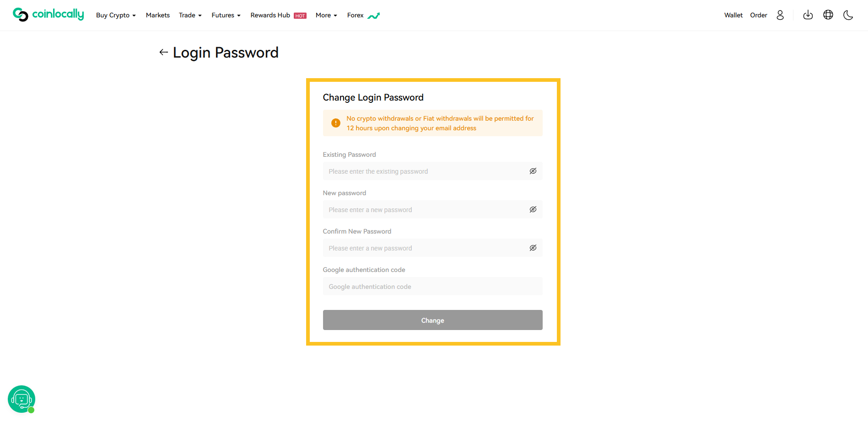Show the existing password text
Viewport: 868px width, 421px height.
point(533,171)
